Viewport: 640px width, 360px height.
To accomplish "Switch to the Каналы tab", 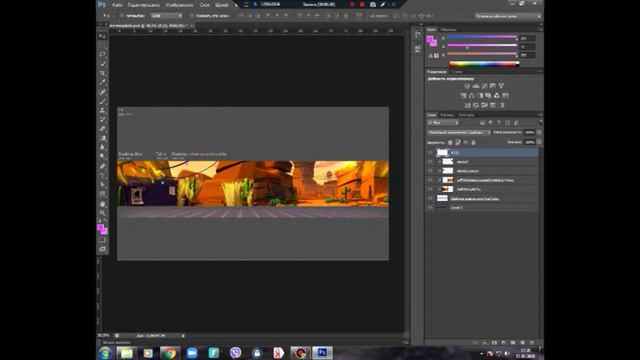I will click(x=447, y=115).
